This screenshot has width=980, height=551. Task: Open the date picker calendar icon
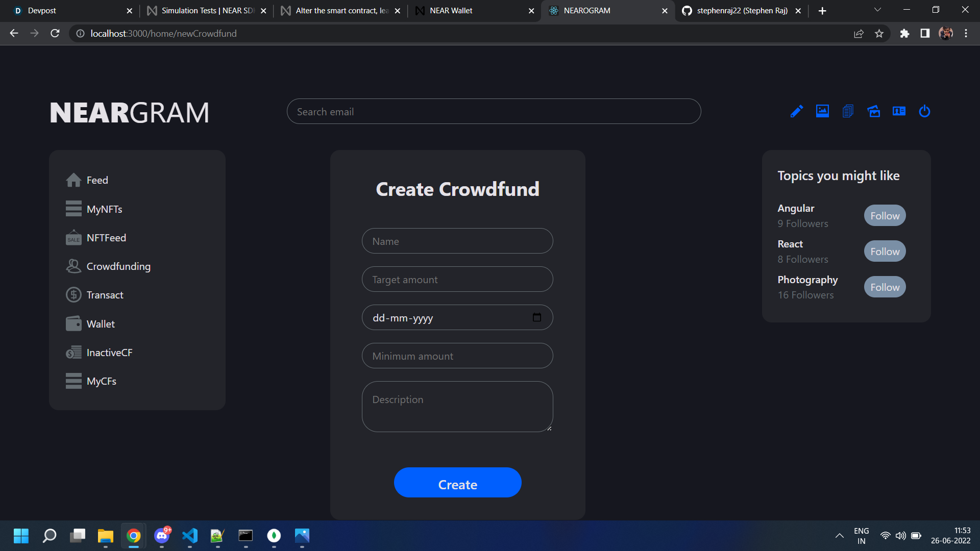(x=536, y=317)
